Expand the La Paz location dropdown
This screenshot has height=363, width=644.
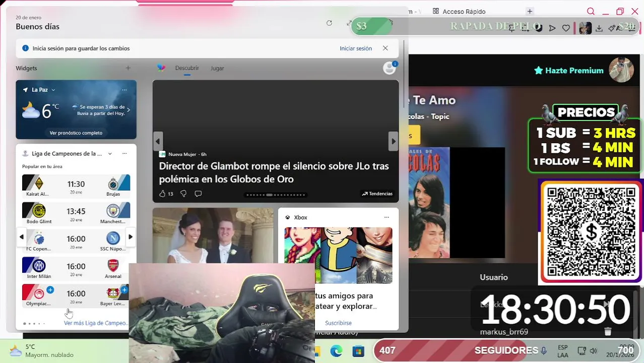pyautogui.click(x=53, y=90)
